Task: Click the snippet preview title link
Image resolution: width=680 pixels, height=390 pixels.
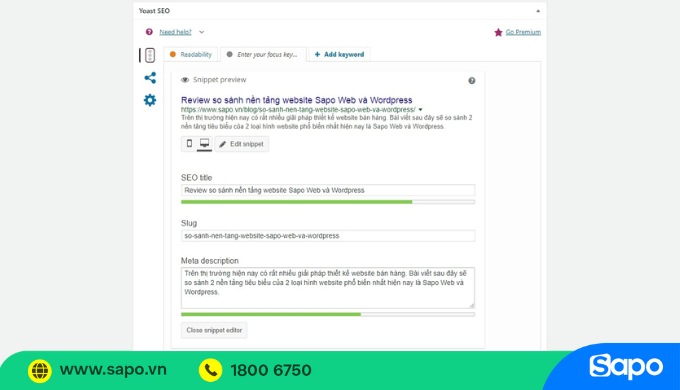Action: point(297,100)
